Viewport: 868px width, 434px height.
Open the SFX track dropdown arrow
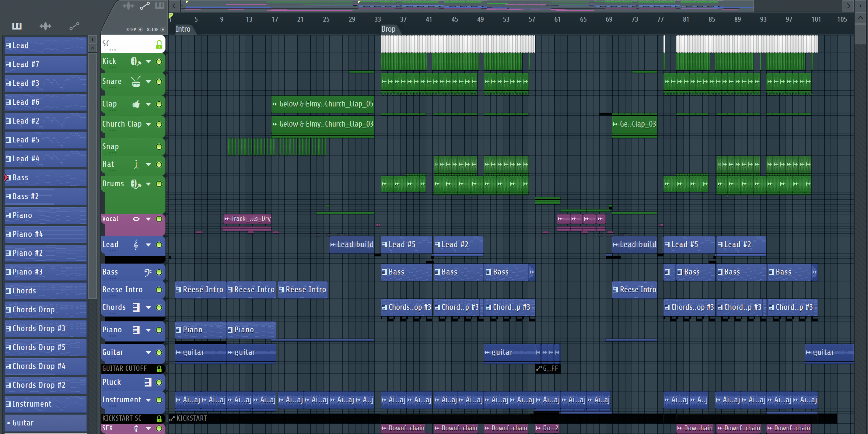[148, 428]
